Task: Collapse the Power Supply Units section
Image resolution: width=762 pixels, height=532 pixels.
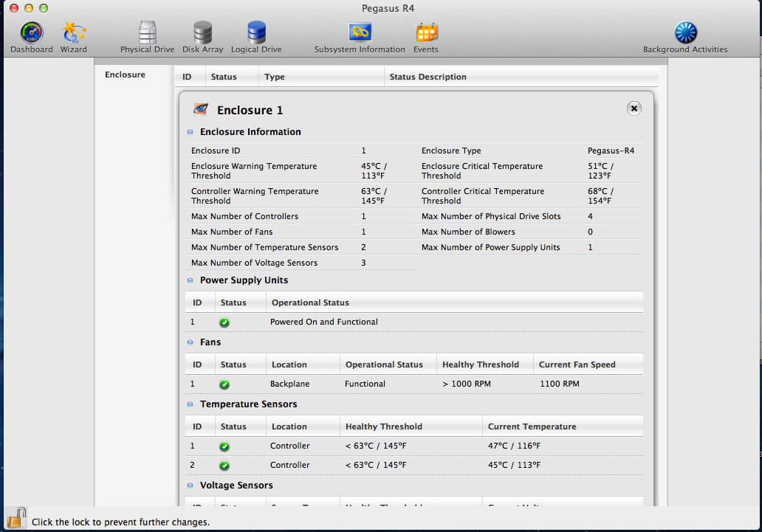Action: 190,280
